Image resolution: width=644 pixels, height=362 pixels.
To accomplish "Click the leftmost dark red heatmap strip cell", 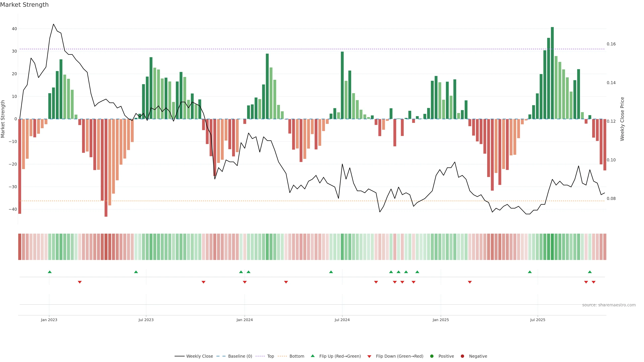I will [19, 247].
